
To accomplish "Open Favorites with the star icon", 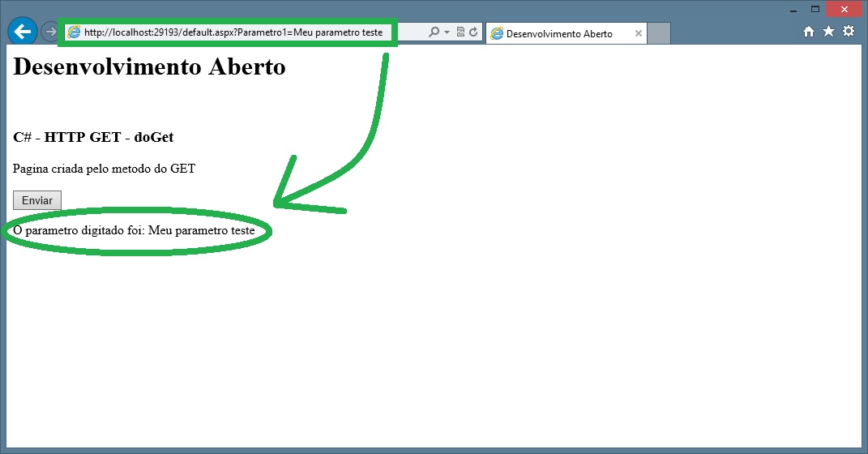I will (828, 32).
